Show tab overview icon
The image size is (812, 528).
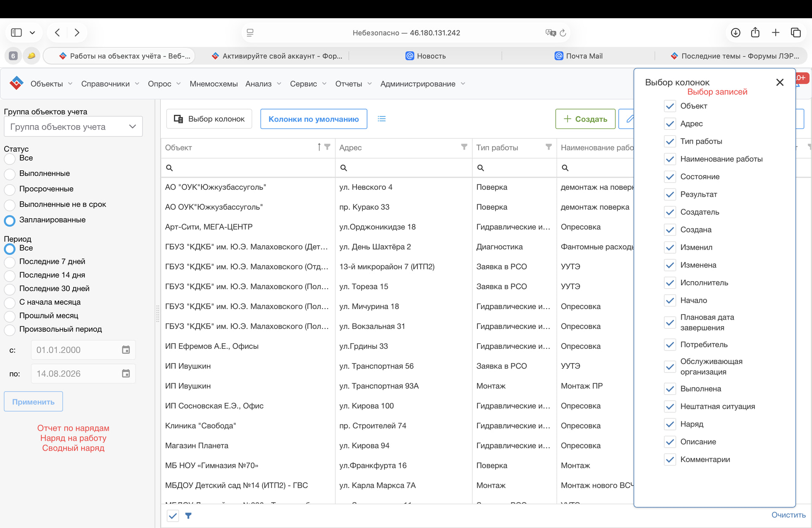796,33
